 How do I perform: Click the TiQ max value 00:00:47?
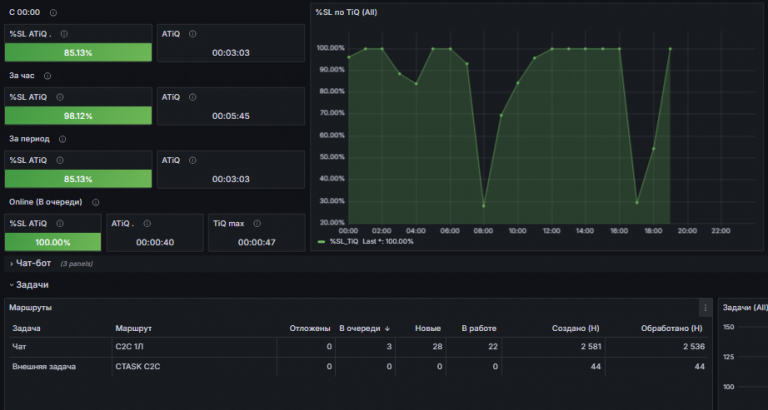click(257, 242)
